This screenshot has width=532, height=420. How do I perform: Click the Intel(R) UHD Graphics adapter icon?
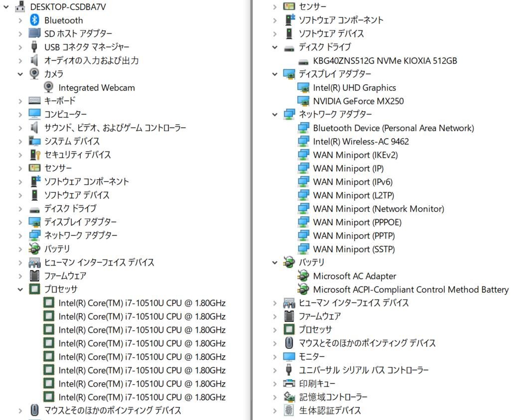(x=303, y=88)
